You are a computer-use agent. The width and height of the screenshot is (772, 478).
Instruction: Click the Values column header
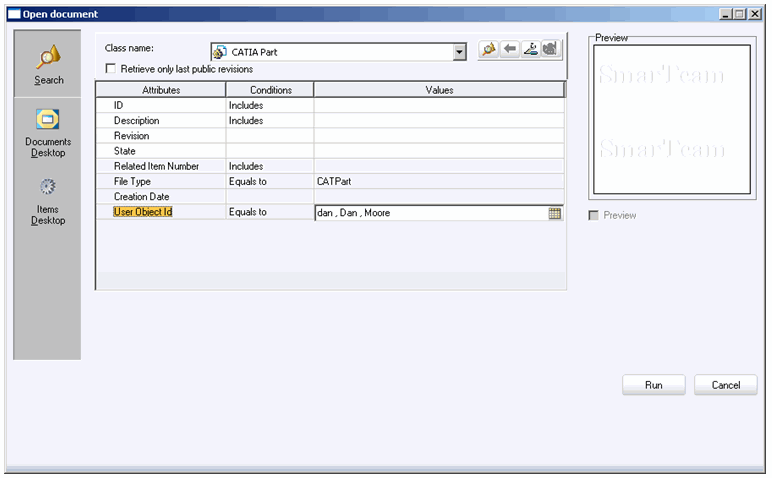coord(439,90)
